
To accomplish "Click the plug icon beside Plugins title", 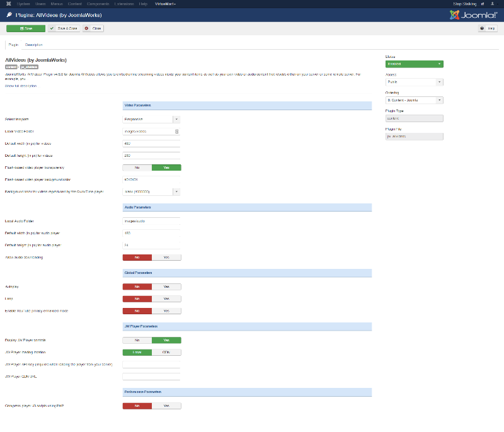I will coord(9,14).
